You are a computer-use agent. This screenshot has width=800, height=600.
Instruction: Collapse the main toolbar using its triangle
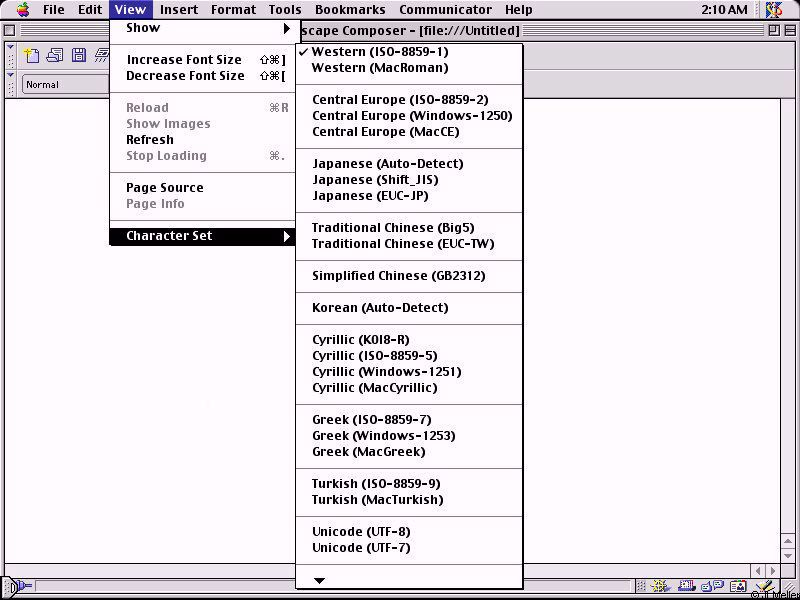[x=11, y=47]
